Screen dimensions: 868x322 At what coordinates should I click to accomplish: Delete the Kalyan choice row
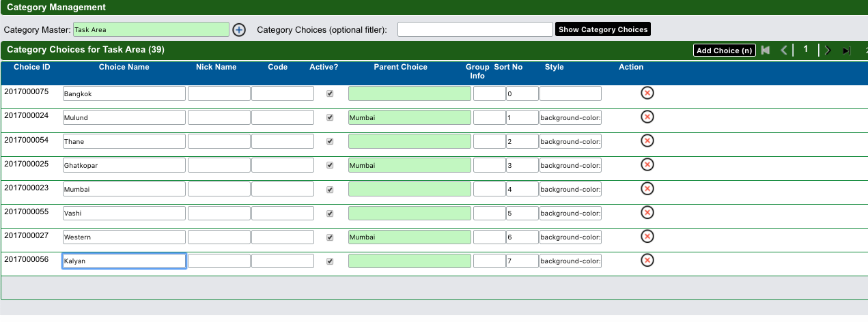pos(647,260)
